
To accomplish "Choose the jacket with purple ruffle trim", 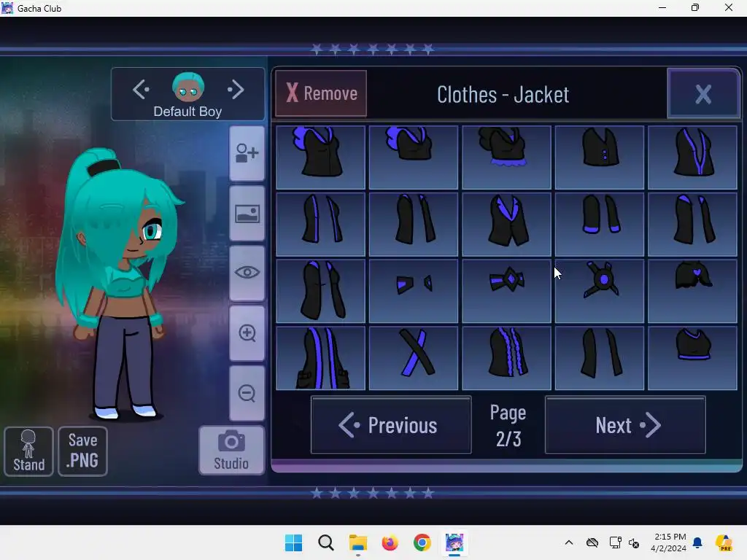I will [506, 357].
